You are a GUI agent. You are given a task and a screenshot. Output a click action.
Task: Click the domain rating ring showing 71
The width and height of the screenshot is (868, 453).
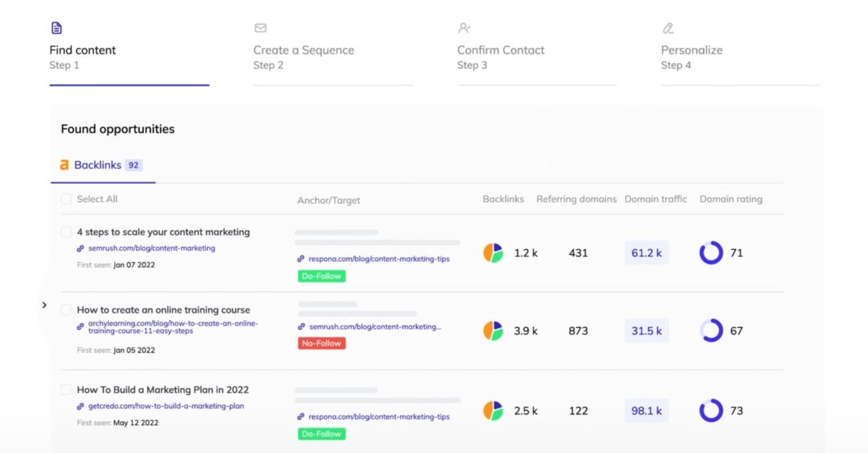point(711,253)
